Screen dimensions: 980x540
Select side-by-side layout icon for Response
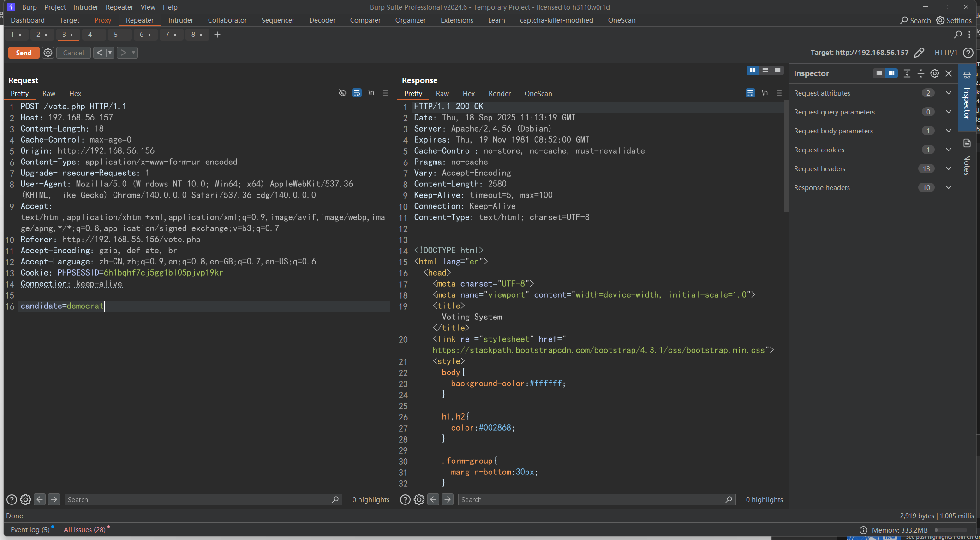[x=753, y=70]
